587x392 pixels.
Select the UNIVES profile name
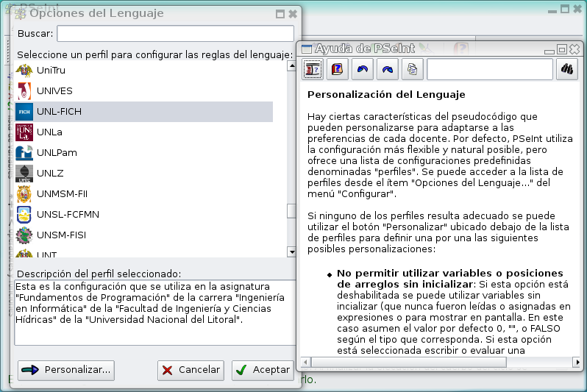[x=54, y=91]
